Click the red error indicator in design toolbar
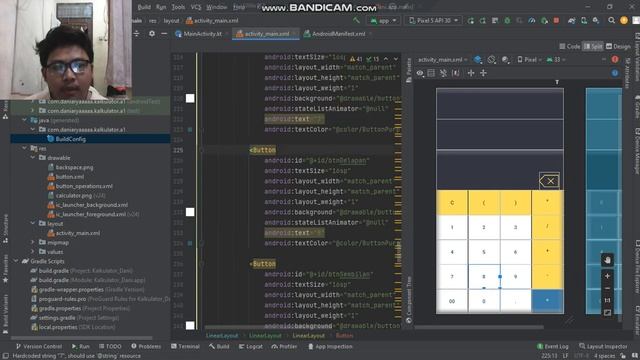The height and width of the screenshot is (360, 640). 615,60
